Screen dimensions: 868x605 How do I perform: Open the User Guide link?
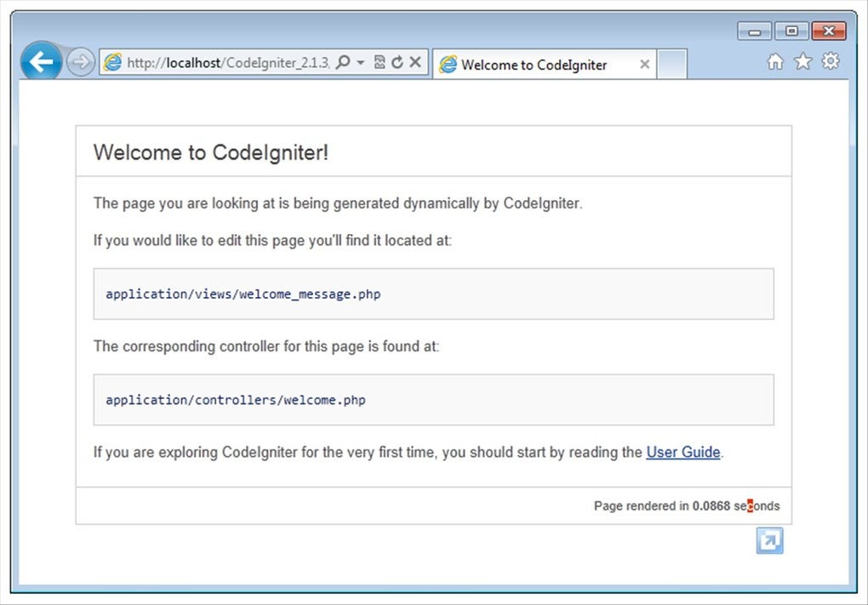(682, 452)
